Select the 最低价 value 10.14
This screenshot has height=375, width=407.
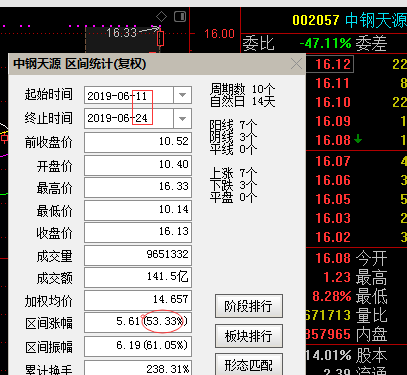pos(138,210)
